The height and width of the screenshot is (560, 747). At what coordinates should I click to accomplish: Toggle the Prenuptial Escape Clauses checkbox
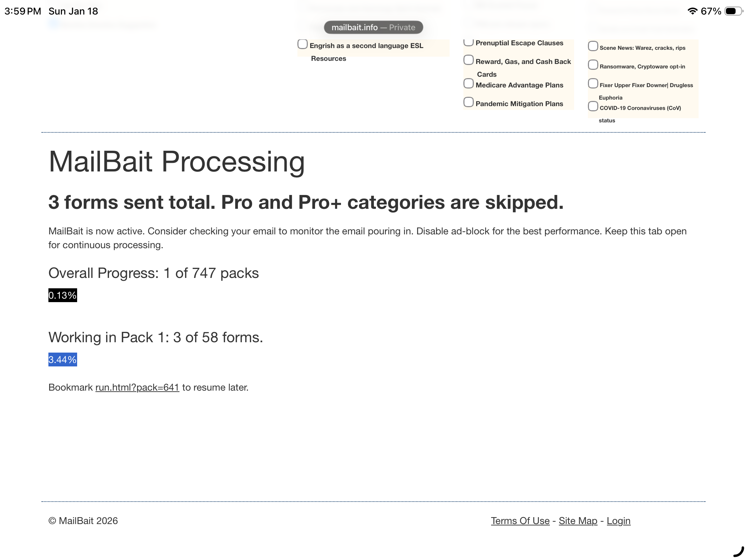(x=469, y=42)
